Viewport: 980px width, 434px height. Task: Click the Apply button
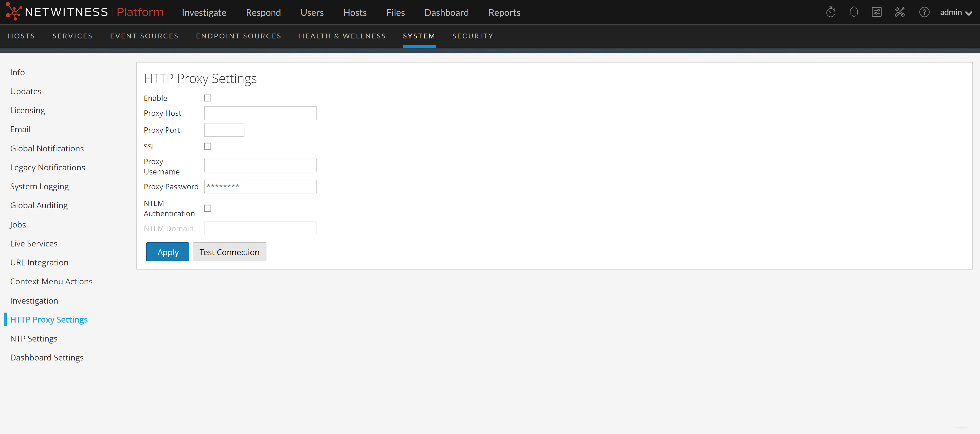tap(167, 252)
